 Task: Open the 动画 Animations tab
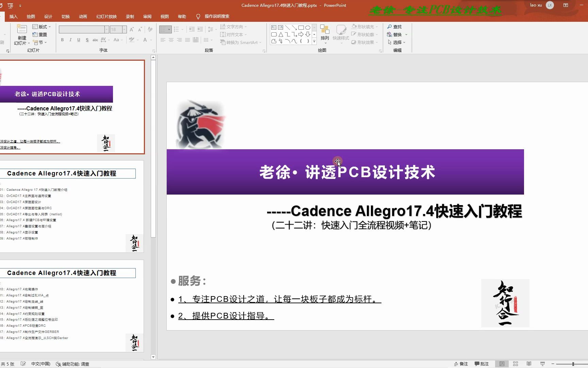click(83, 16)
